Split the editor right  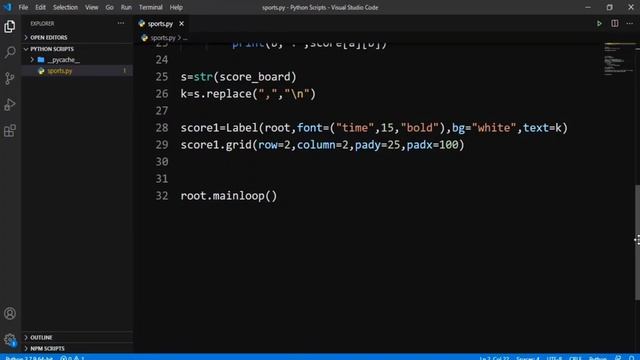coord(614,24)
